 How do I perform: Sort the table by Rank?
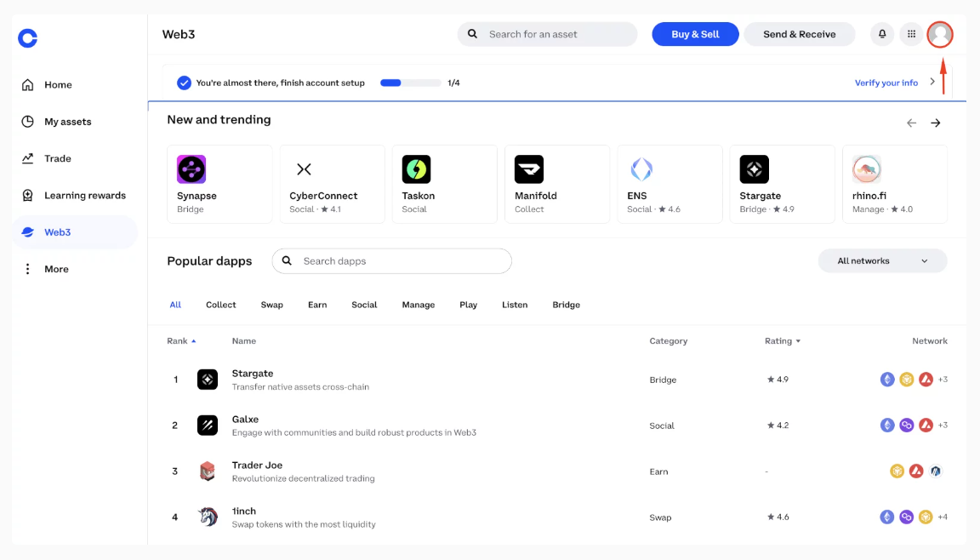(x=181, y=340)
